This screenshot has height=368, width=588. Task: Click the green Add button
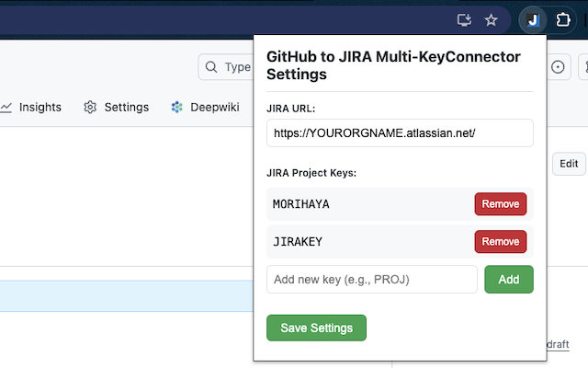coord(509,280)
